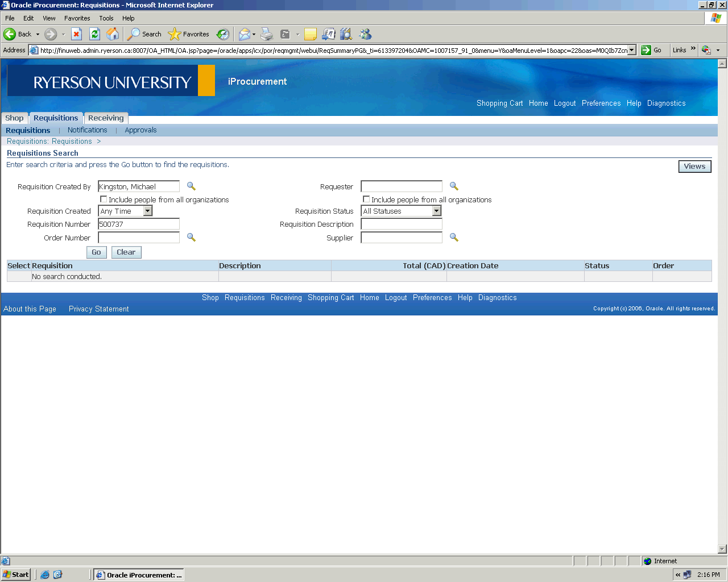
Task: Expand the Requisition Created time dropdown
Action: pyautogui.click(x=148, y=211)
